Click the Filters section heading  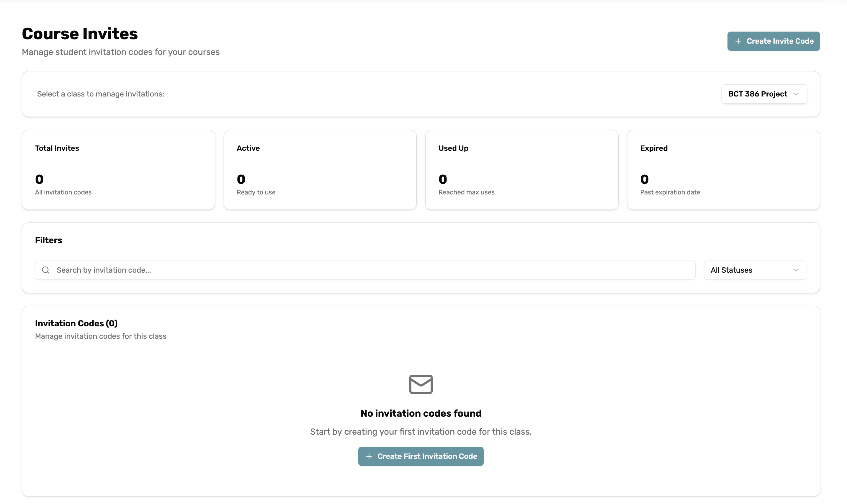pos(48,240)
